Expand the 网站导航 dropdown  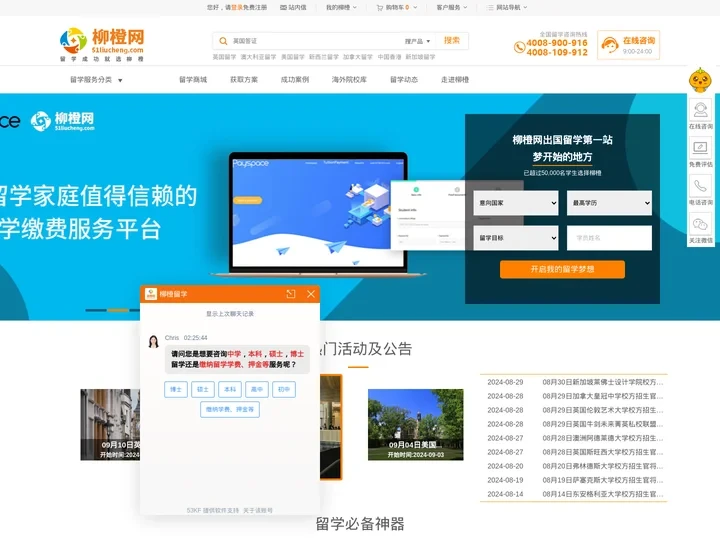[525, 7]
